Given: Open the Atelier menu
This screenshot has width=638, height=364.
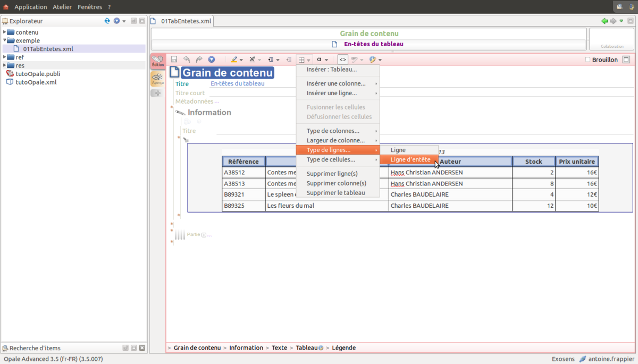Looking at the screenshot, I should 62,7.
